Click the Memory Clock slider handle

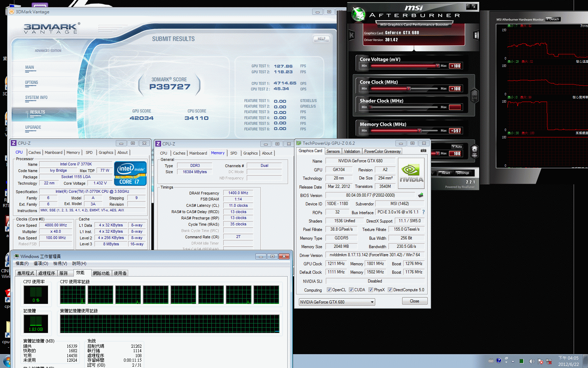(419, 130)
